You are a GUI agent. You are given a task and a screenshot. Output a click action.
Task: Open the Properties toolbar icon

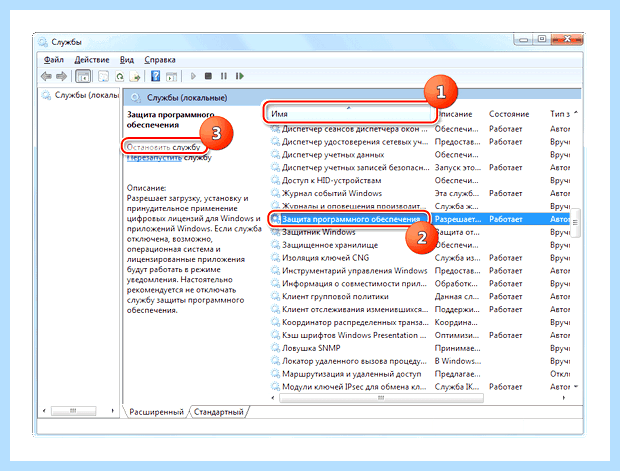(x=103, y=76)
